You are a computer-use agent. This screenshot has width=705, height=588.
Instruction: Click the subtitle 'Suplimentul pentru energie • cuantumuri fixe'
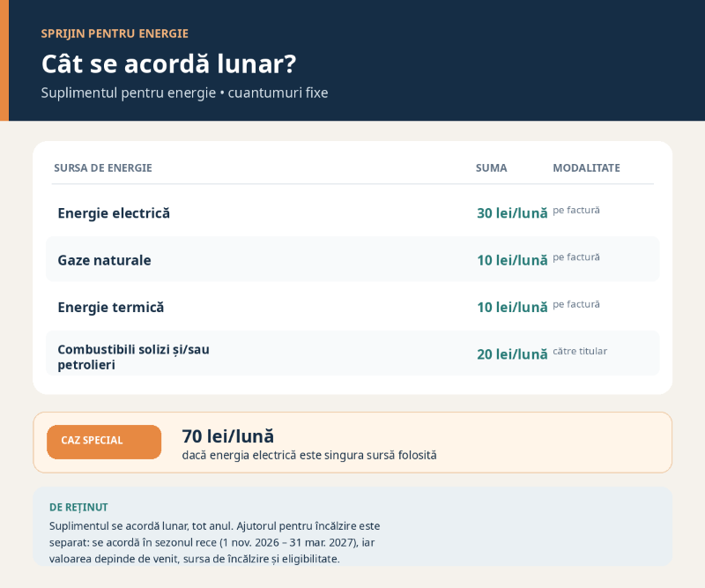point(184,93)
